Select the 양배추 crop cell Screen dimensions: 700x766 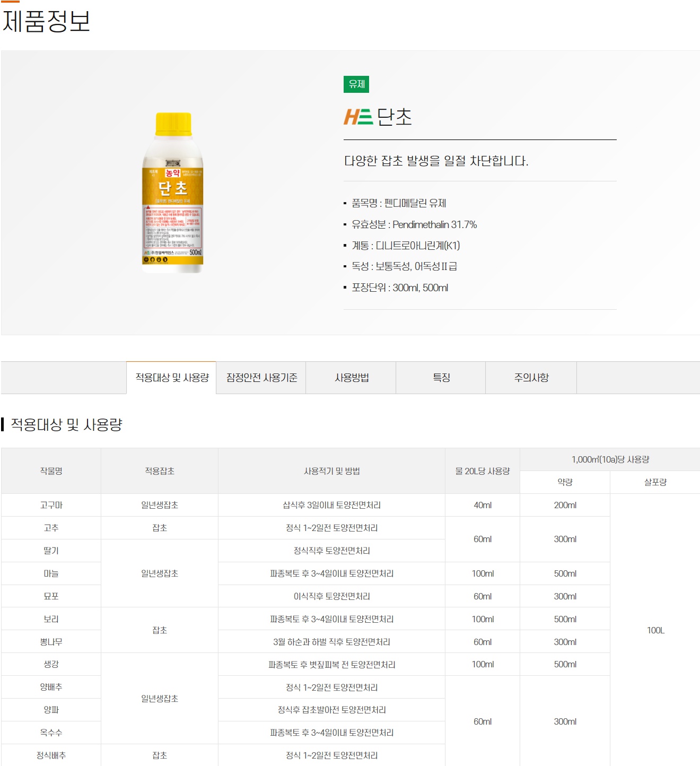[x=51, y=687]
